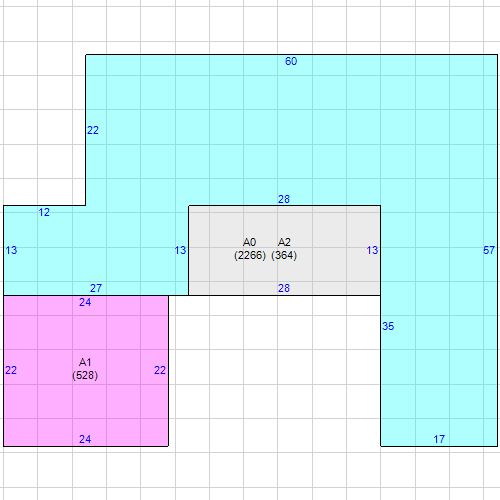Click the 12 dimension label
This screenshot has width=500, height=500.
[44, 212]
